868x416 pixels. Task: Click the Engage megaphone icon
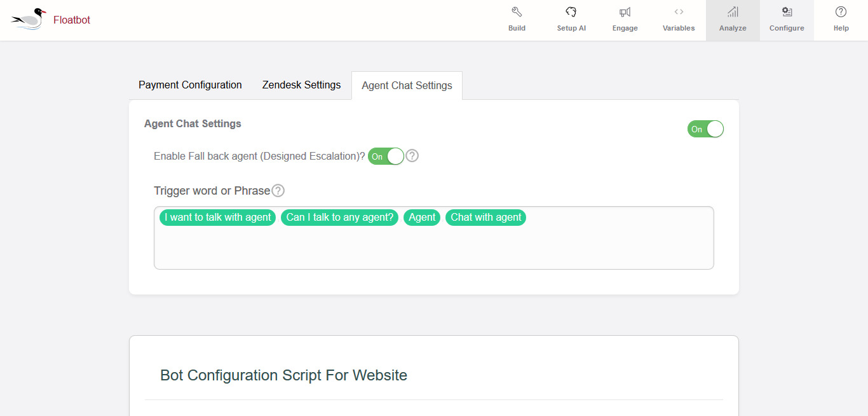625,12
